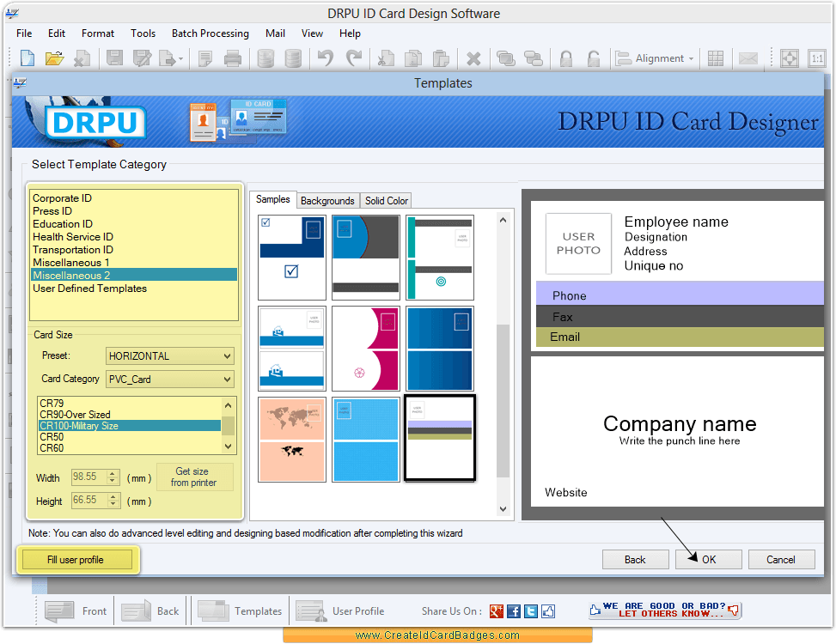Open the Alignment dropdown in toolbar
This screenshot has height=644, width=836.
tap(655, 58)
